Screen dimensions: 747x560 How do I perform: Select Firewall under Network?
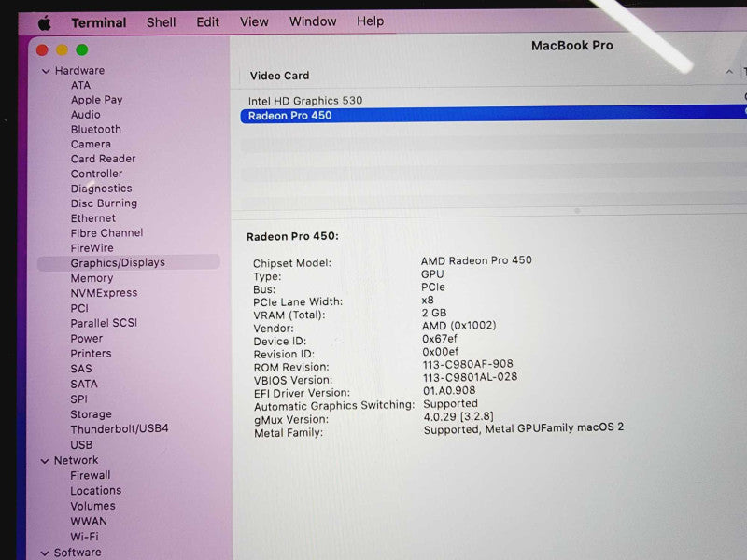click(x=90, y=475)
